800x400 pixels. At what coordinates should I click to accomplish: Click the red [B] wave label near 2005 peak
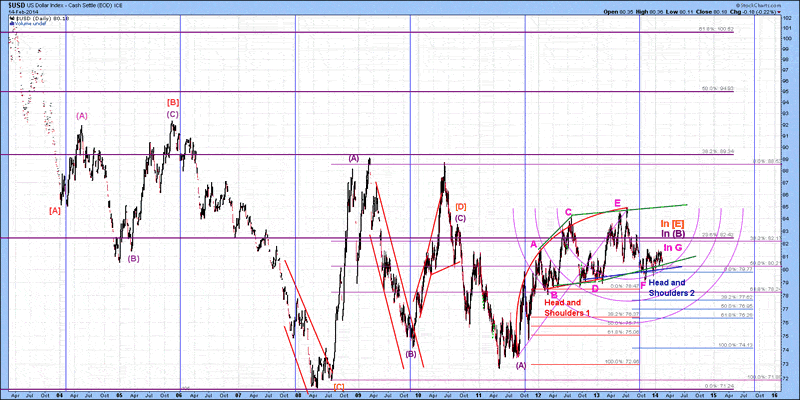tap(172, 102)
